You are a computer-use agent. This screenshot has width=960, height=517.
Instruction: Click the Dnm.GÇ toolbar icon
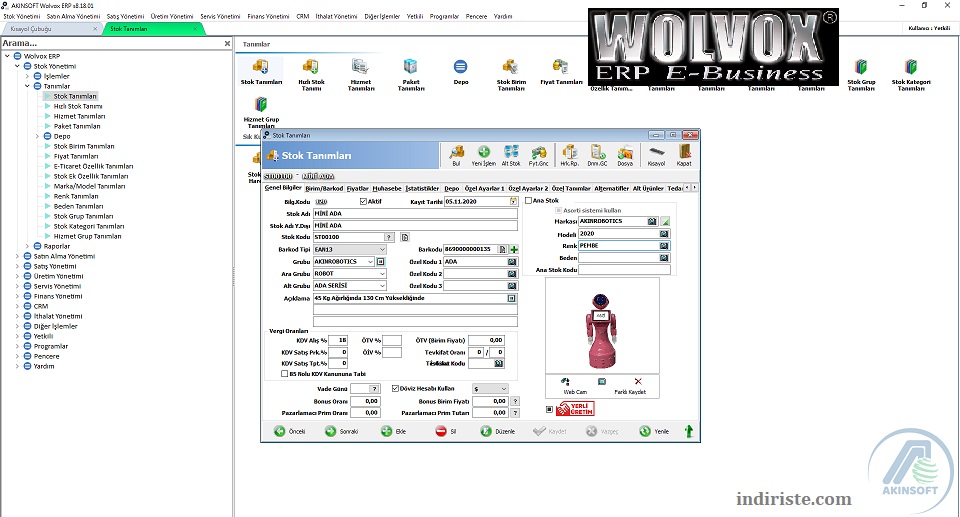598,156
